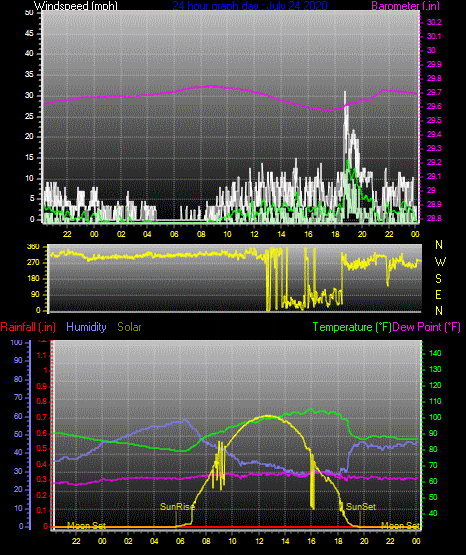
Task: Click '70' on the blue humidity axis
Action: [x=18, y=397]
